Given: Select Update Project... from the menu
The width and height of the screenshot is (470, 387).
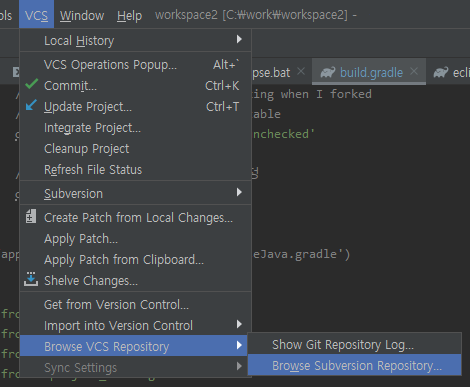Looking at the screenshot, I should pyautogui.click(x=135, y=107).
